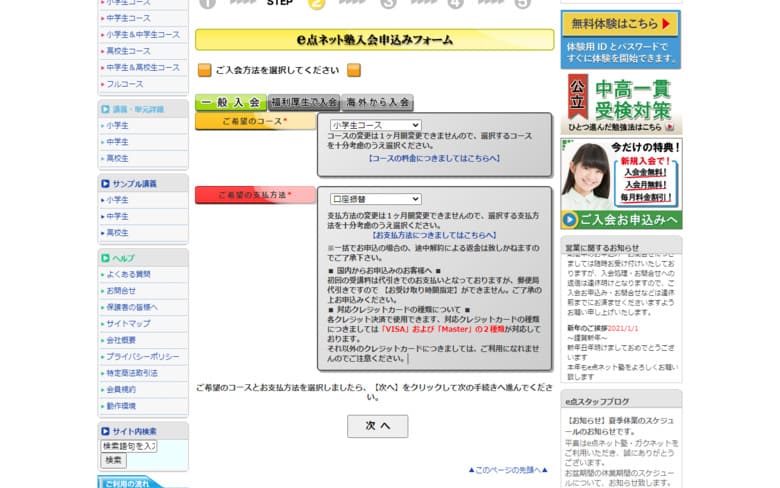Click the コースの料金につきましてはこちらへ link
Screen dimensions: 780x488
click(x=434, y=158)
